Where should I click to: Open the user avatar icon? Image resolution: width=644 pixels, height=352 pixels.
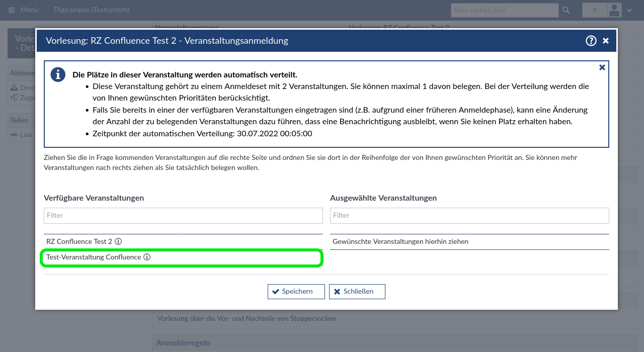tap(614, 10)
